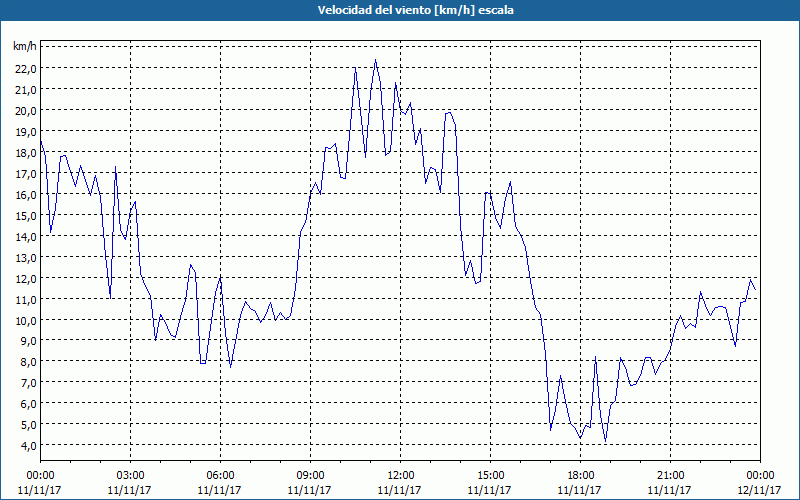Click the '21:00' time axis label

click(670, 476)
